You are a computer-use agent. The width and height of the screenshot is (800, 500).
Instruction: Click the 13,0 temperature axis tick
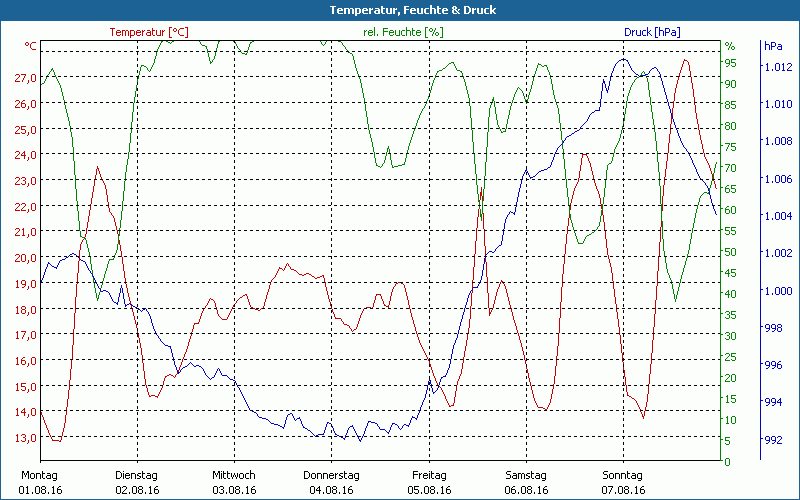(25, 438)
